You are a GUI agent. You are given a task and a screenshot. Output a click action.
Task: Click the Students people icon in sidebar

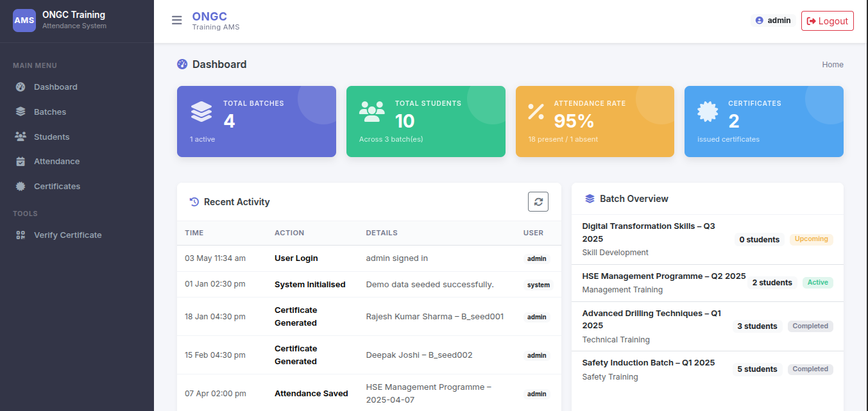tap(21, 137)
